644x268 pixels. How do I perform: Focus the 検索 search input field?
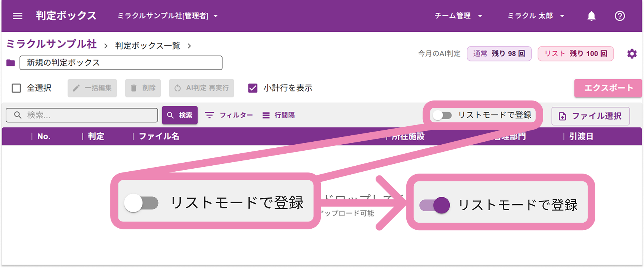point(82,115)
